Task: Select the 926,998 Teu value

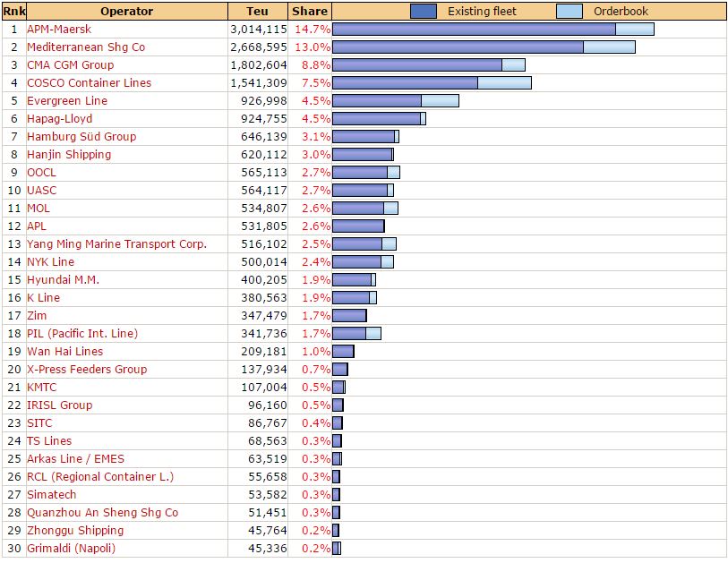Action: tap(264, 101)
